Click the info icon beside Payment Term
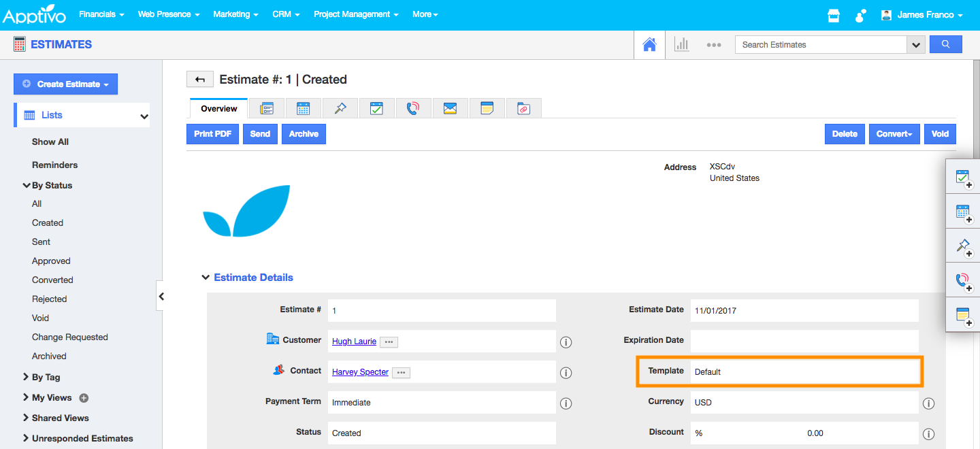 pyautogui.click(x=566, y=403)
